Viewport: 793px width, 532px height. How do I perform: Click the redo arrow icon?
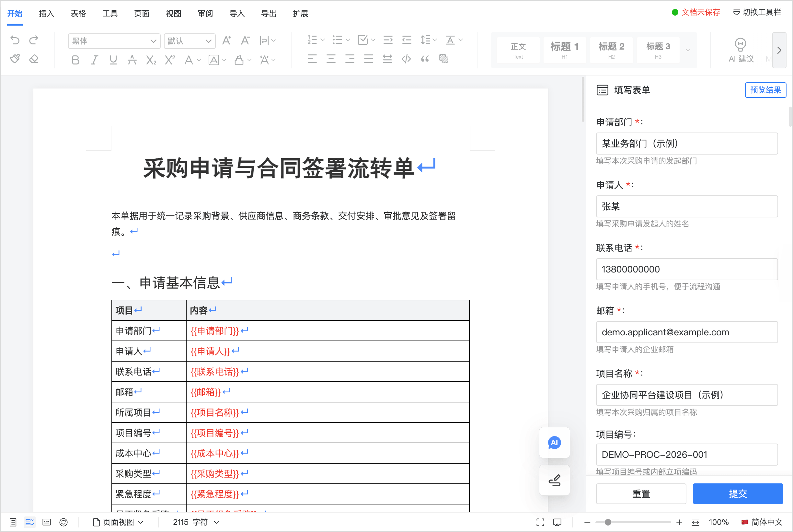[34, 40]
